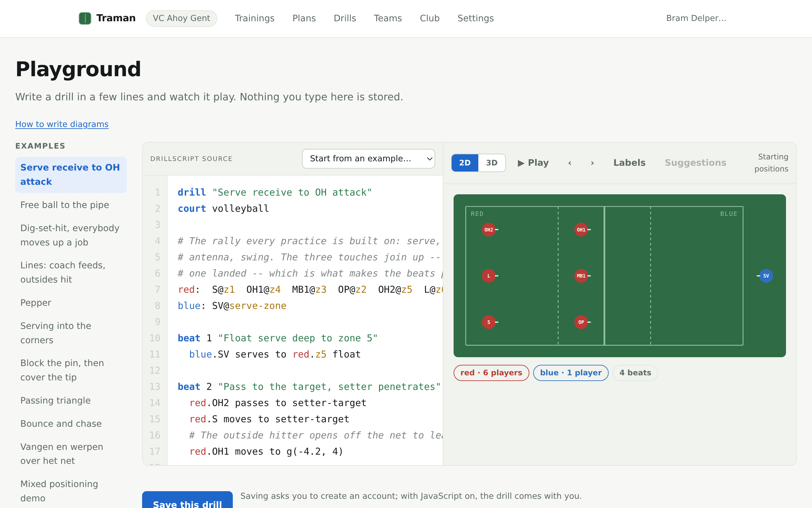Click the 'red · 6 players' badge

tap(491, 373)
